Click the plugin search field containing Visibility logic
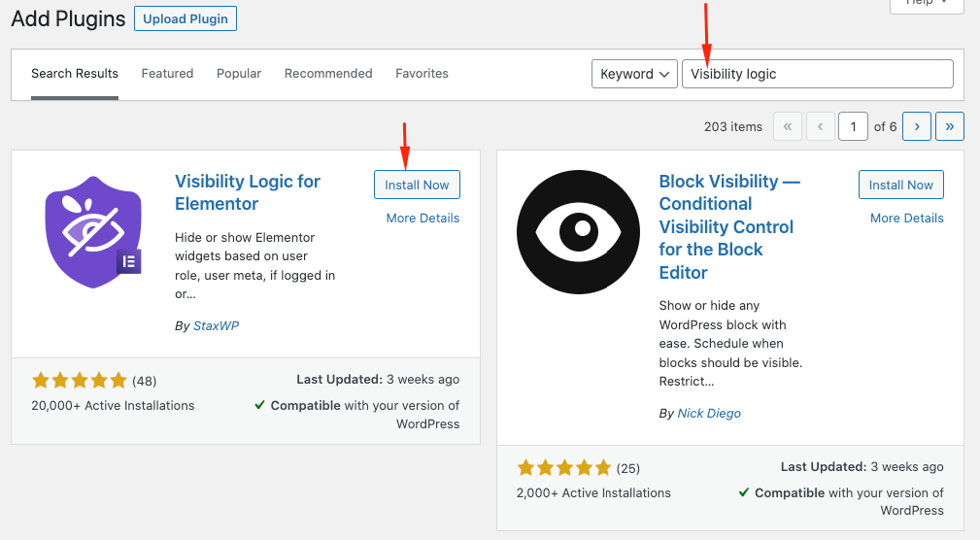 click(x=818, y=74)
